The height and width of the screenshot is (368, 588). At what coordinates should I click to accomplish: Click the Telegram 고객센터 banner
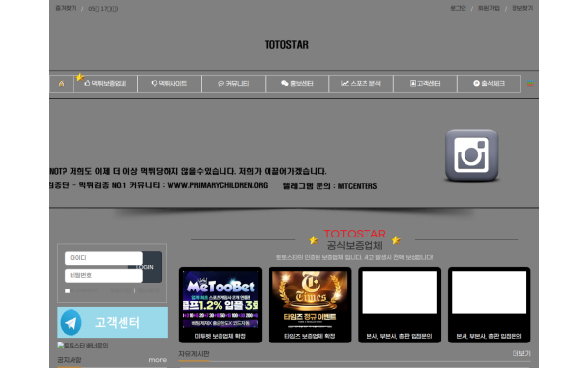point(112,322)
